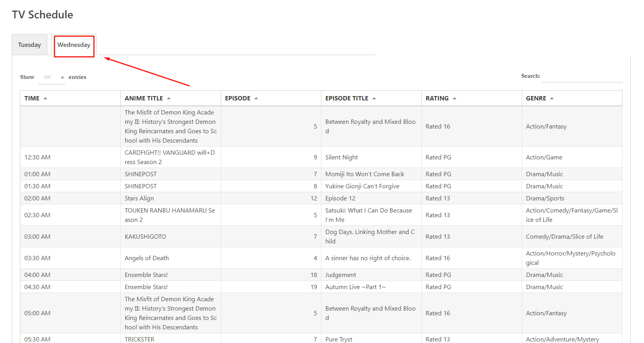The image size is (644, 343).
Task: Click episode number 19 cell
Action: (271, 287)
